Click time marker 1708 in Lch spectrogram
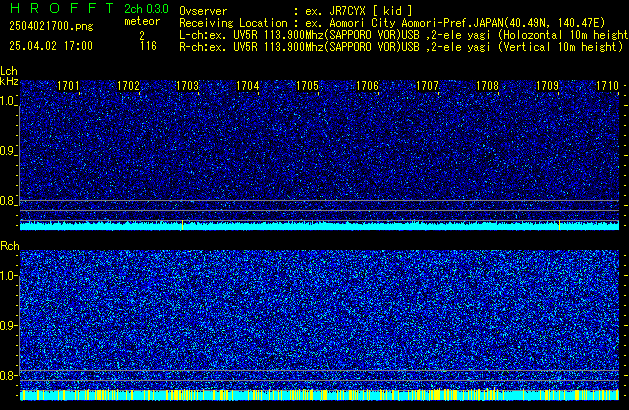This screenshot has height=410, width=629. click(x=487, y=86)
